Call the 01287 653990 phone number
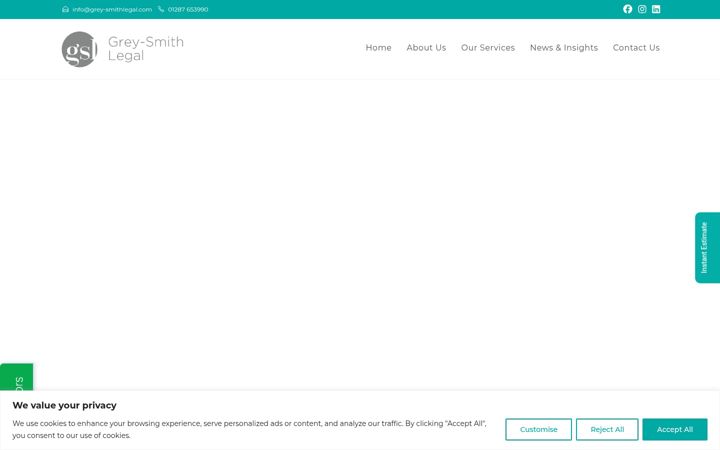Screen dimensions: 720x450 (188, 9)
